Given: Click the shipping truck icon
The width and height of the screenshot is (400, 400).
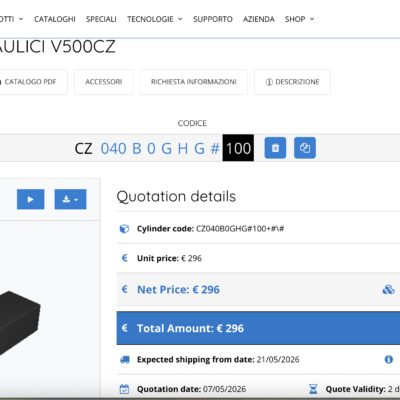Looking at the screenshot, I should [x=125, y=360].
